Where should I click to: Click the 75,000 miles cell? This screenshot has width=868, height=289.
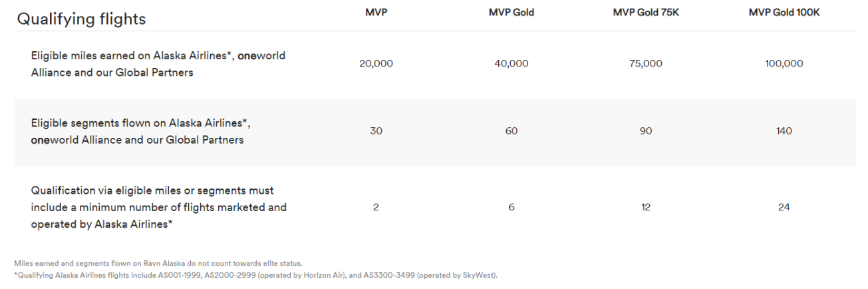645,64
